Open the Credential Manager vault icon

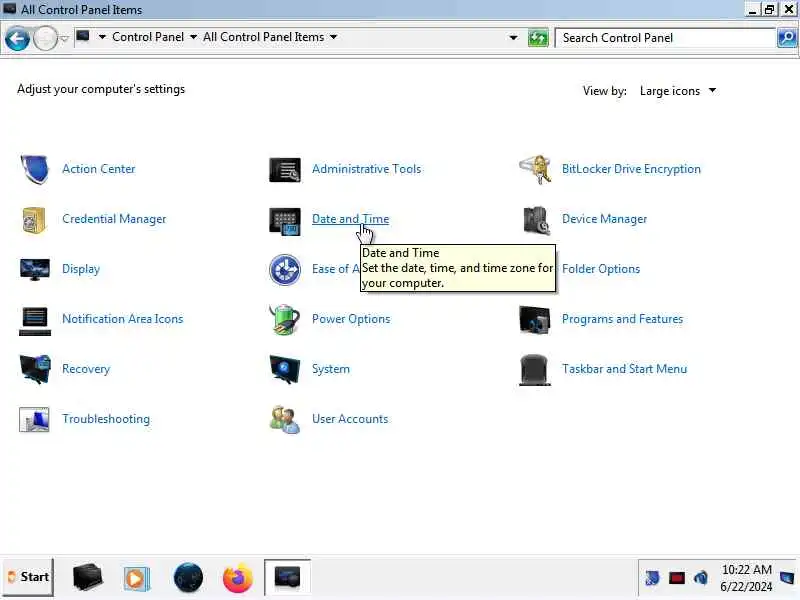34,220
